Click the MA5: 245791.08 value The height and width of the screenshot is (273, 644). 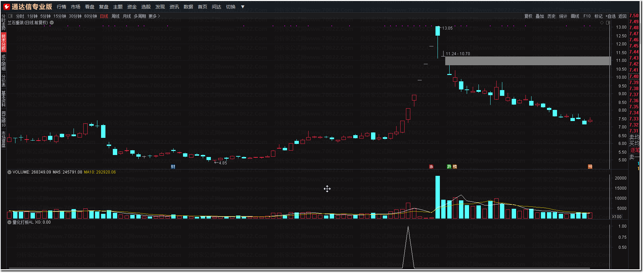(x=67, y=172)
